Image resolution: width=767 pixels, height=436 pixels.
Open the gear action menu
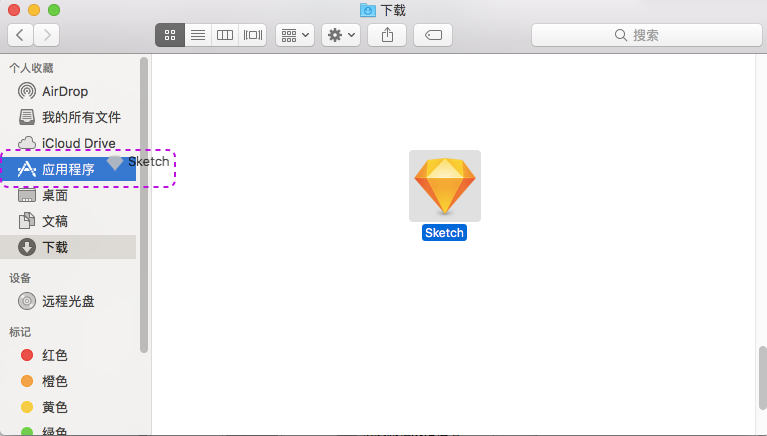click(341, 35)
